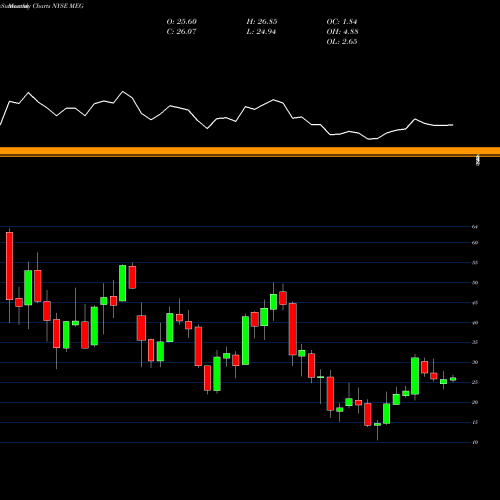
Task: Click the price axis label '15'
Action: (475, 423)
